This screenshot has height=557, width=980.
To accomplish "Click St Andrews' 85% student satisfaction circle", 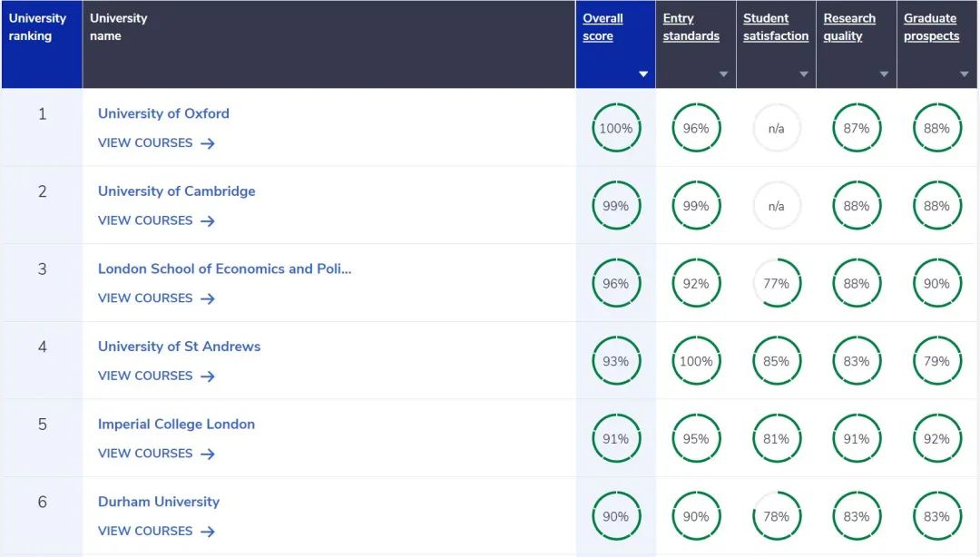I will (776, 361).
